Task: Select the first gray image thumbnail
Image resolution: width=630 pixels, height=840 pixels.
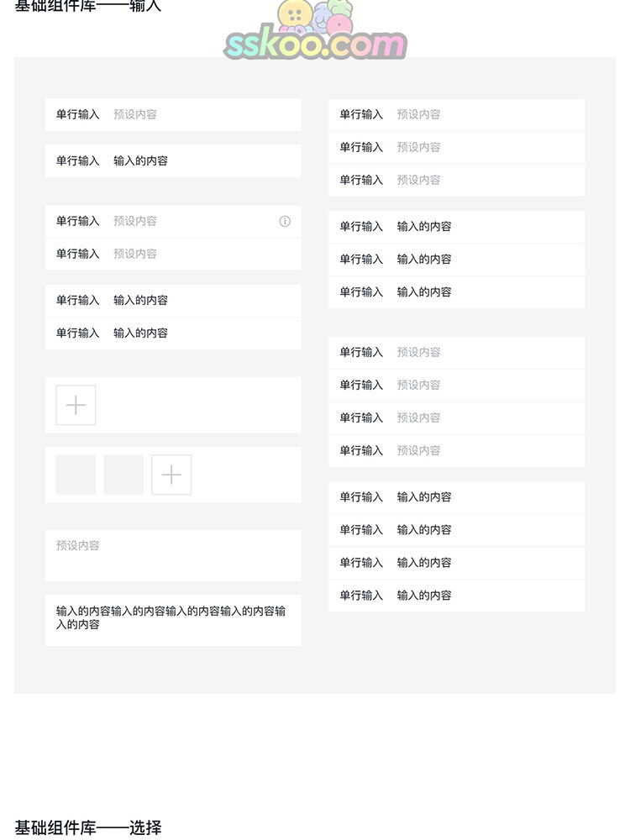Action: pyautogui.click(x=76, y=475)
